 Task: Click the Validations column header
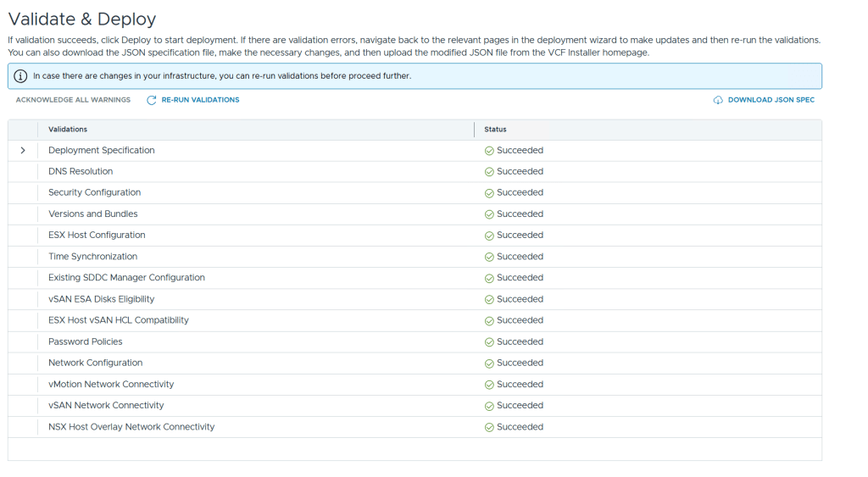coord(68,130)
